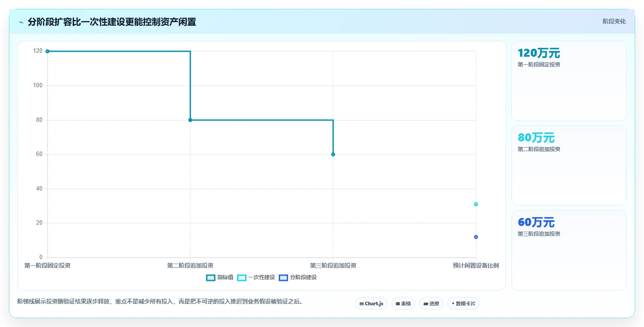This screenshot has width=644, height=327.
Task: Click the 分阶段建设 legend text
Action: tap(303, 278)
